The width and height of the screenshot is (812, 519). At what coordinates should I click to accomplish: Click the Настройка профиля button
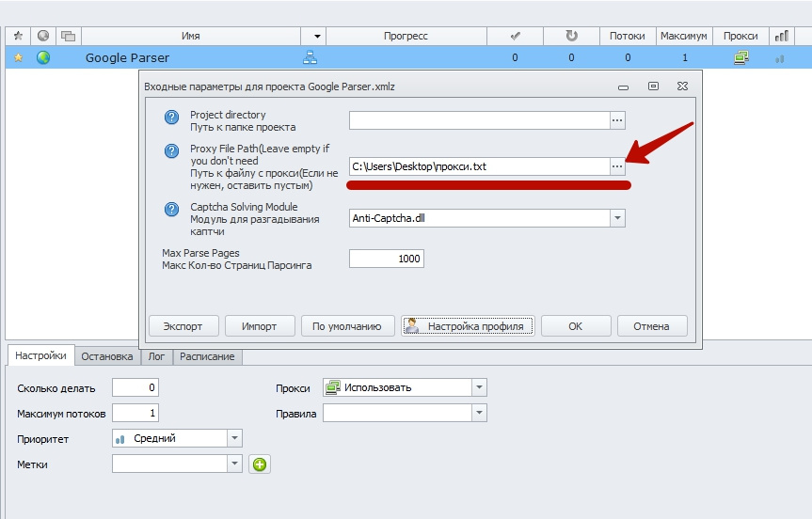(469, 326)
